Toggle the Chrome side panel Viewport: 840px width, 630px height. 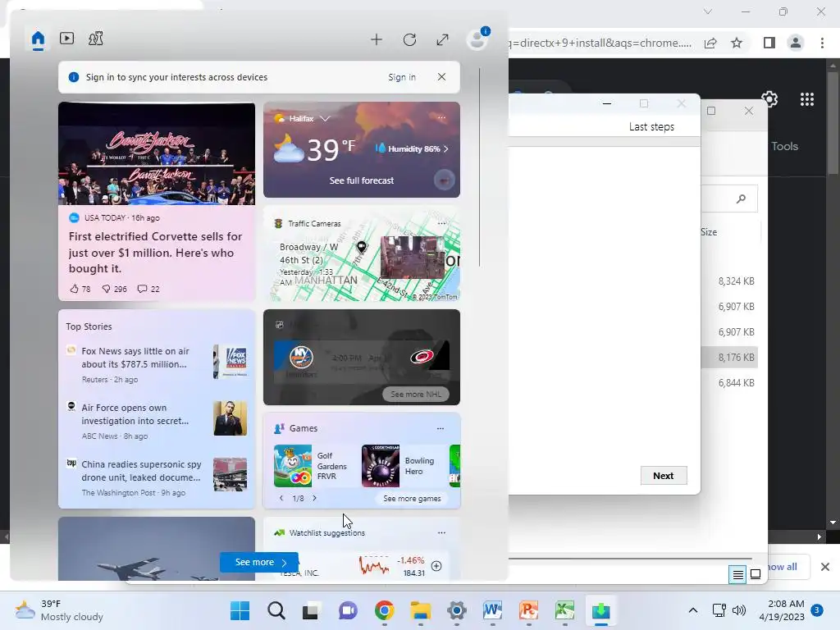[769, 43]
